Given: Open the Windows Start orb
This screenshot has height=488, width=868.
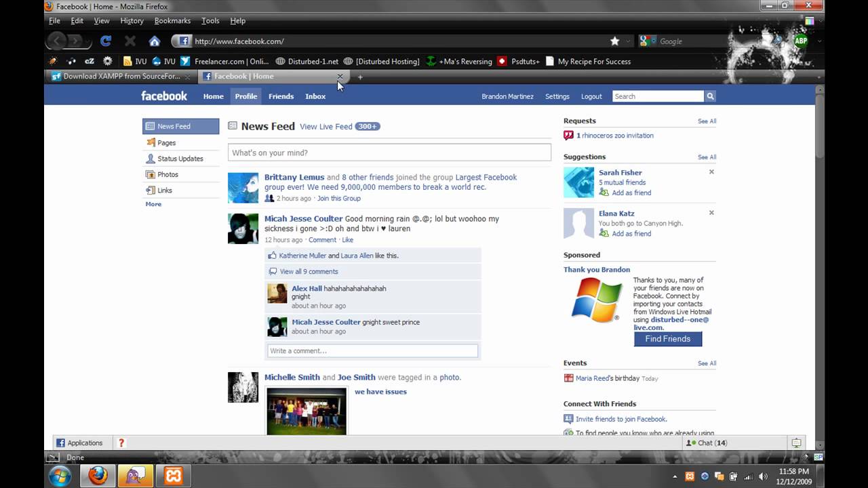Looking at the screenshot, I should coord(60,476).
